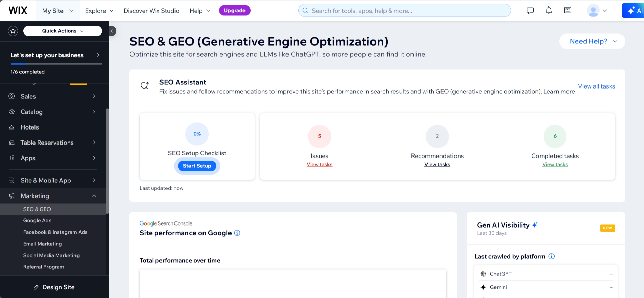Open the Need Help? dropdown
644x298 pixels.
coord(592,41)
